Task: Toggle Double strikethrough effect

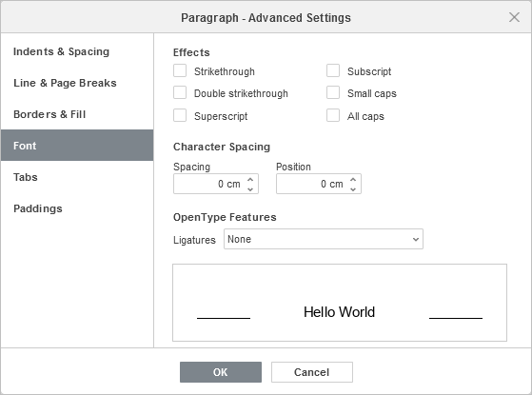Action: click(x=180, y=92)
